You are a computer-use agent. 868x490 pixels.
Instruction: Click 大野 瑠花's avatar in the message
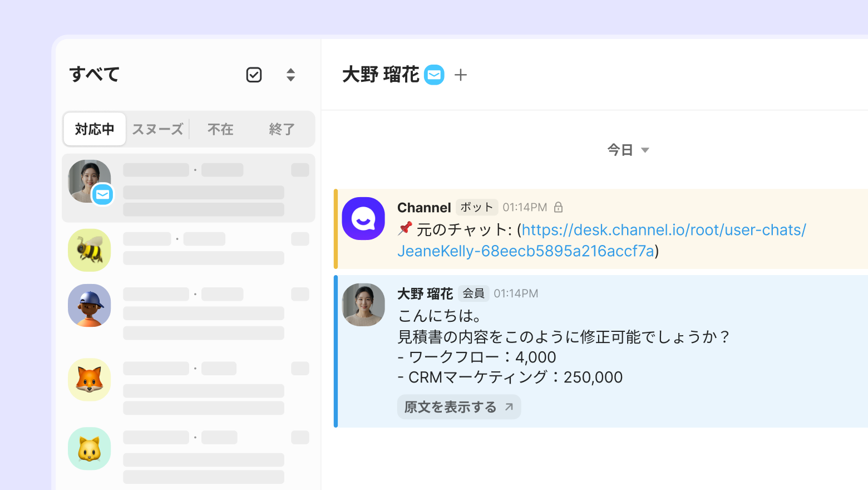(x=363, y=305)
